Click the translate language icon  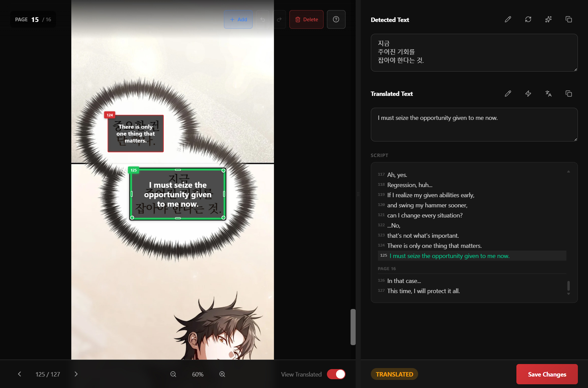click(x=548, y=94)
